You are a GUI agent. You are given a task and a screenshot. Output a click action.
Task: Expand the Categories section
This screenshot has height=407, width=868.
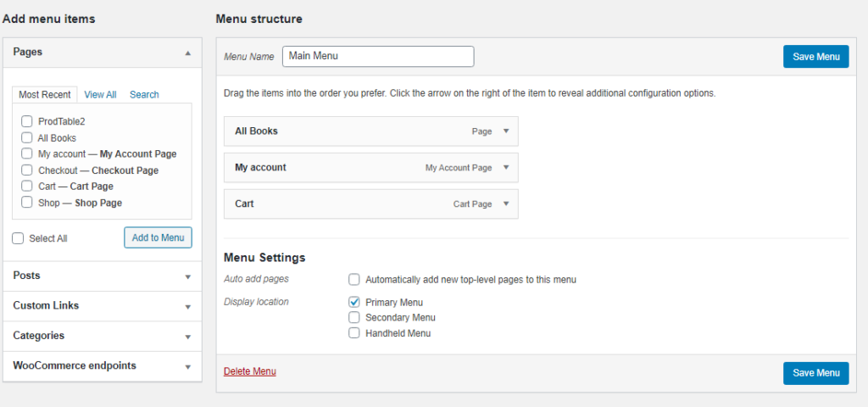pyautogui.click(x=187, y=337)
